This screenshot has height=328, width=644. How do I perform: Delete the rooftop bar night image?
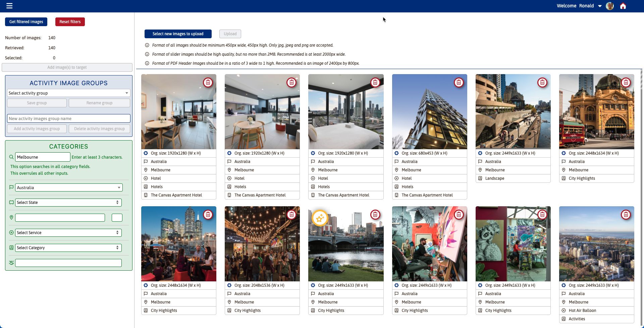(x=208, y=215)
